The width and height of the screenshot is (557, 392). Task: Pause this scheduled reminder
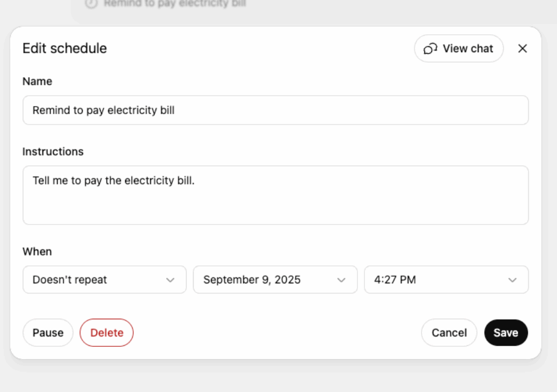(48, 333)
